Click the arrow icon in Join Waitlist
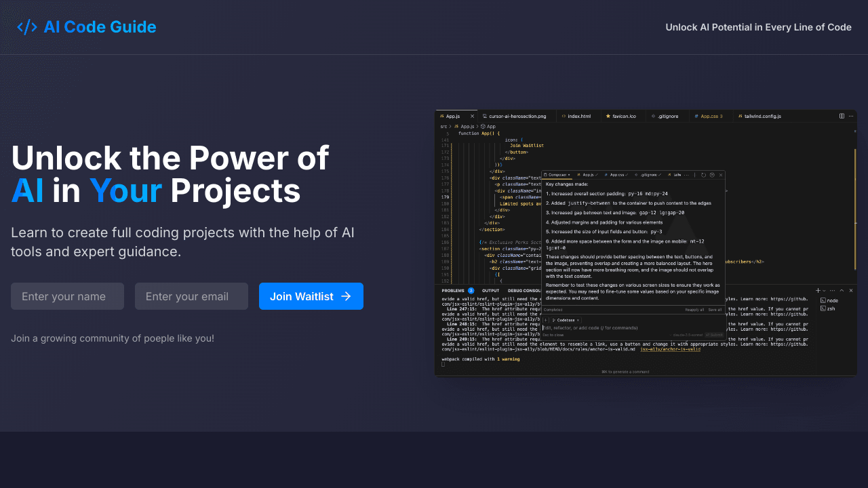The image size is (868, 488). [x=346, y=296]
